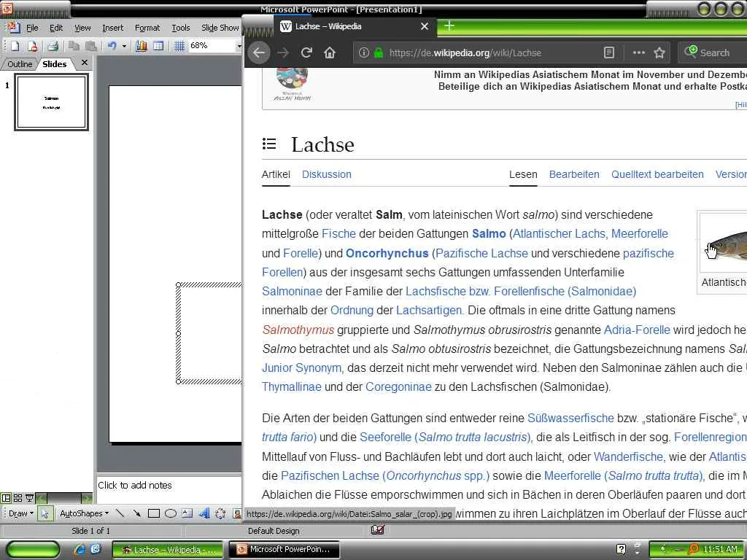Screen dimensions: 747x560
Task: Select the Line drawing tool
Action: click(x=120, y=513)
